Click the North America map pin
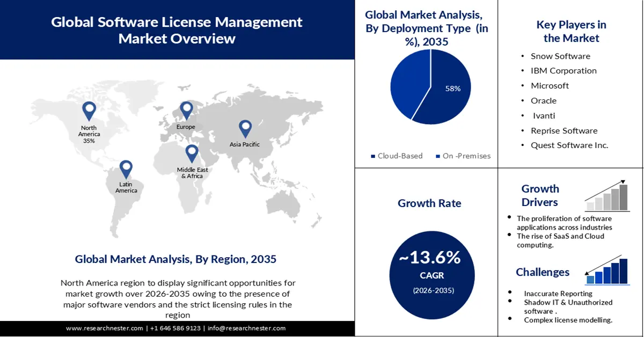Viewport: 644px width, 337px height. (89, 111)
